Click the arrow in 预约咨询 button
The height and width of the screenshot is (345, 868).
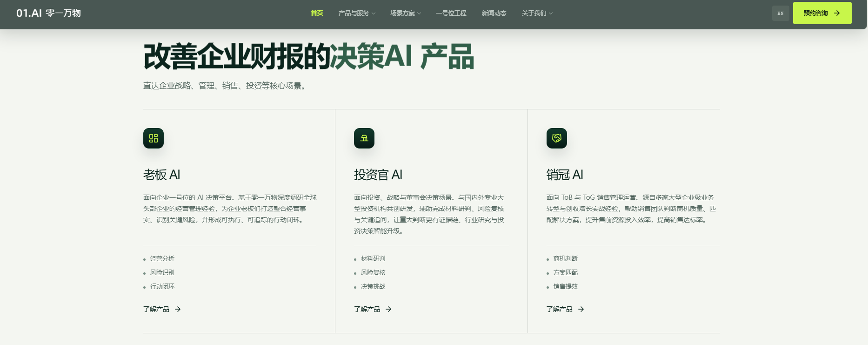click(x=837, y=13)
